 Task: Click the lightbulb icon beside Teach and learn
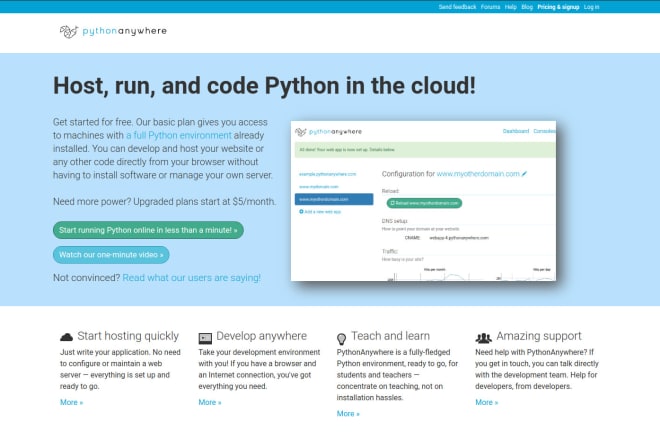click(x=341, y=339)
